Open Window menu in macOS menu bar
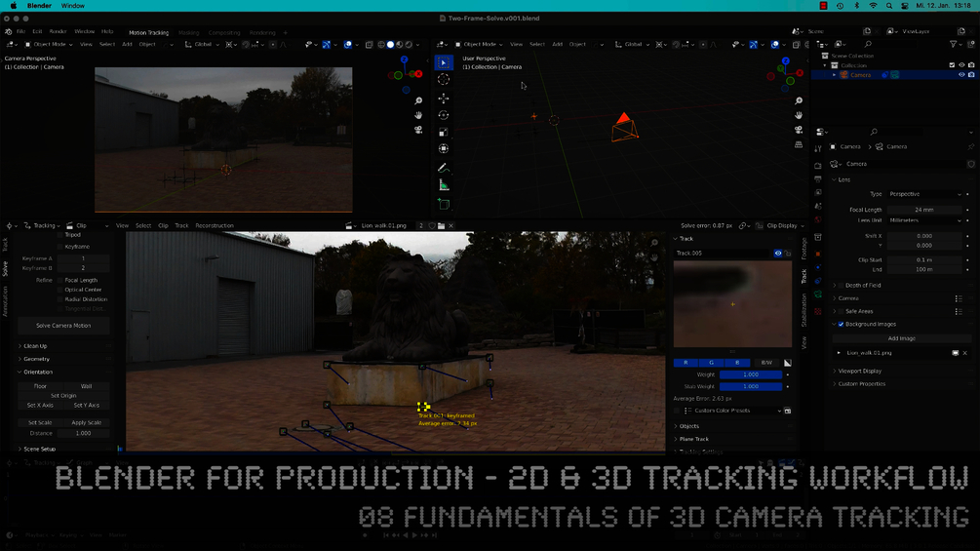Screen dimensions: 980x551 pyautogui.click(x=72, y=6)
